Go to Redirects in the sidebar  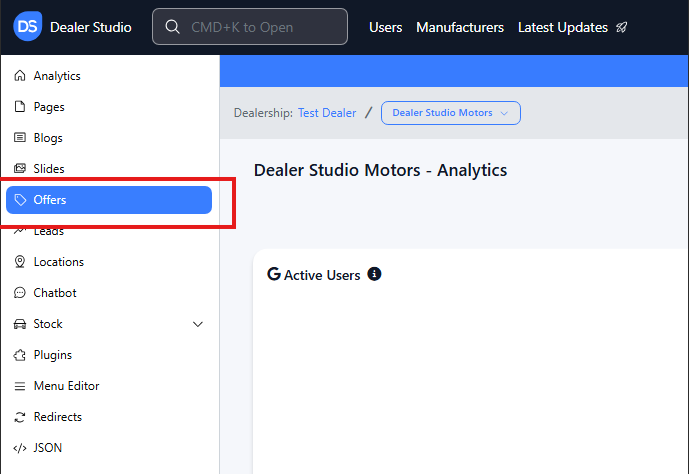point(57,417)
